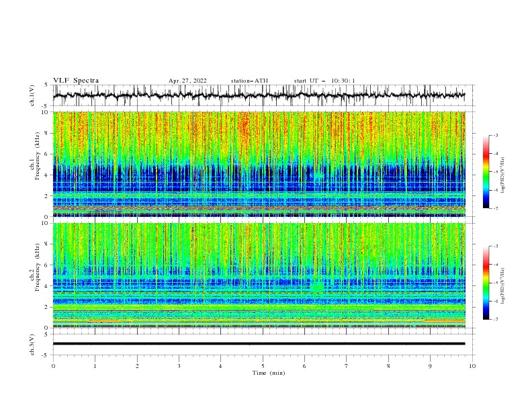
Task: Click the flat black ch.3 voltage trace
Action: [x=259, y=344]
